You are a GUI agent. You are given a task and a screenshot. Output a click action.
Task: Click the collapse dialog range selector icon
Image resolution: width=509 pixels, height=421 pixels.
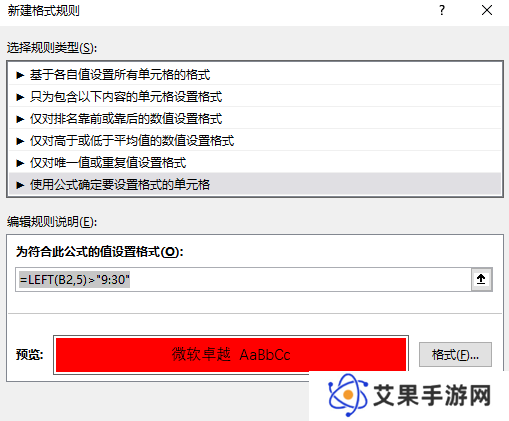(481, 279)
